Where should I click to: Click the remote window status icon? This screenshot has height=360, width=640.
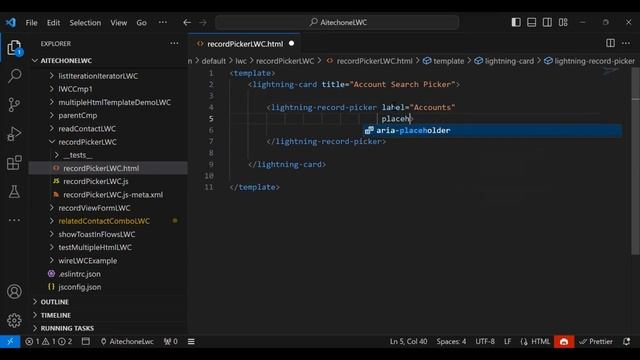[10, 342]
